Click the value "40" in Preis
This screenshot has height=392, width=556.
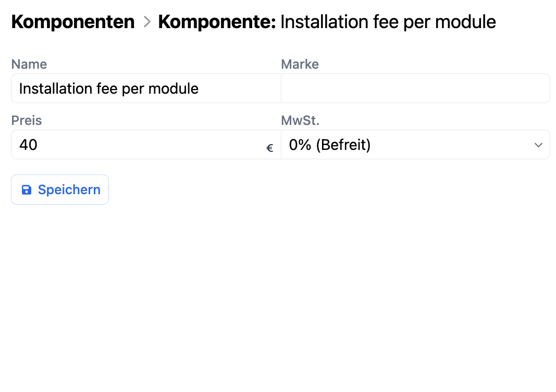[x=28, y=145]
